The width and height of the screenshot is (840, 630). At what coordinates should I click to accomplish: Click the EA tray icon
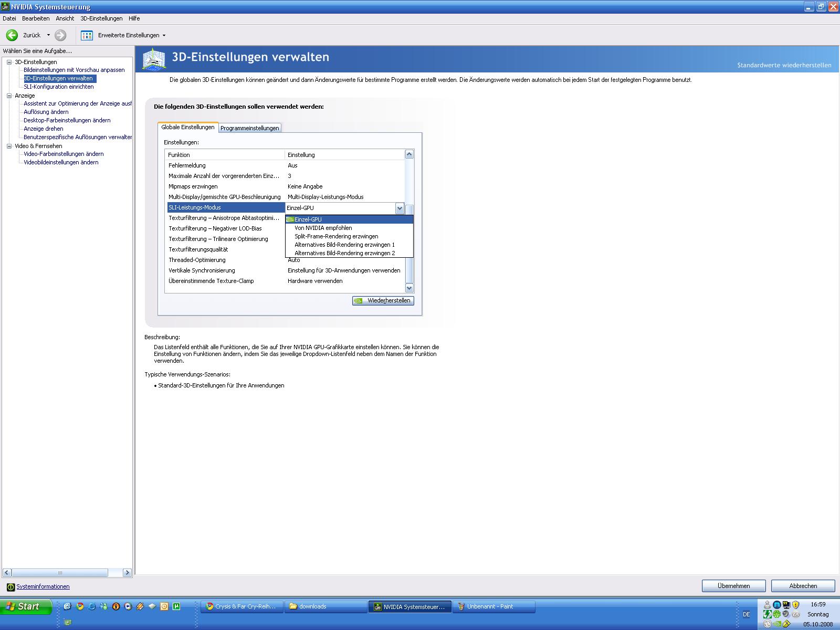click(796, 614)
